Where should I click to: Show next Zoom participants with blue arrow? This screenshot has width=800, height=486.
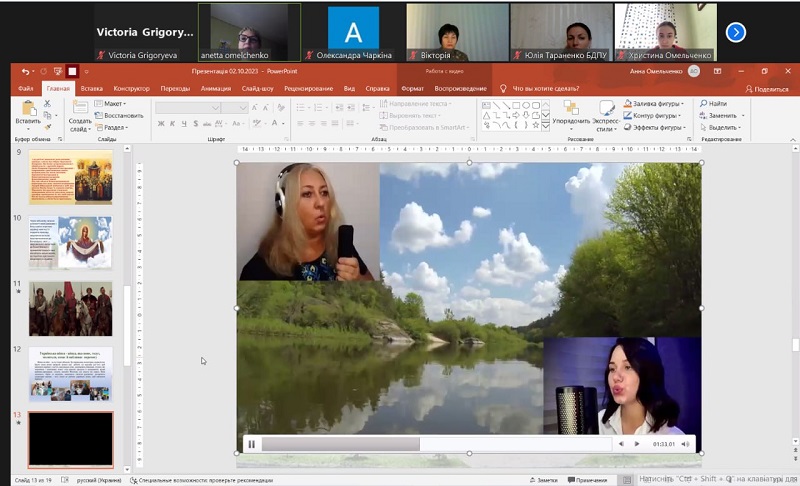735,33
